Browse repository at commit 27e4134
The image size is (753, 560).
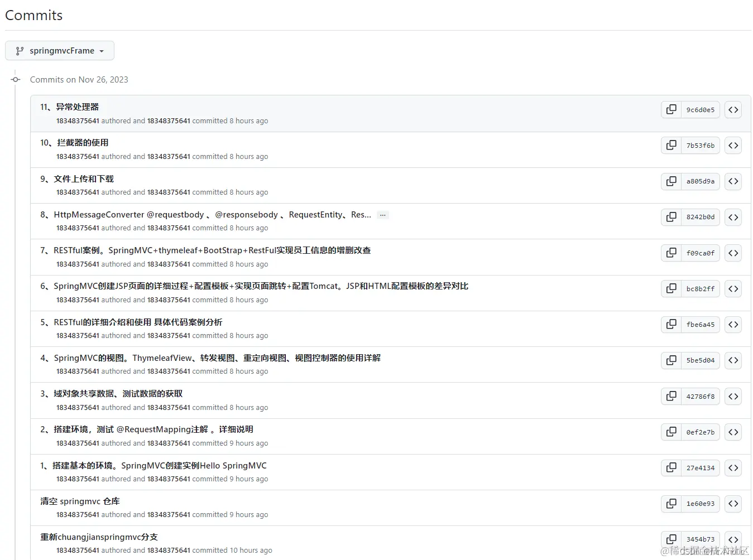tap(733, 468)
